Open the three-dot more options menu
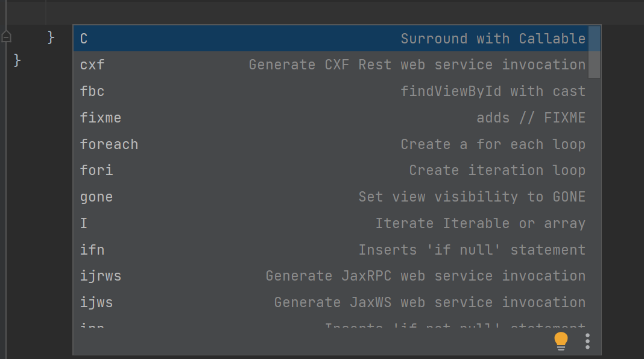 pyautogui.click(x=587, y=341)
